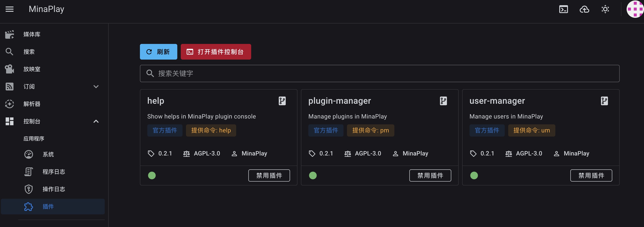Open the plugin console terminal icon
Screen dimensions: 644x227
tap(564, 9)
